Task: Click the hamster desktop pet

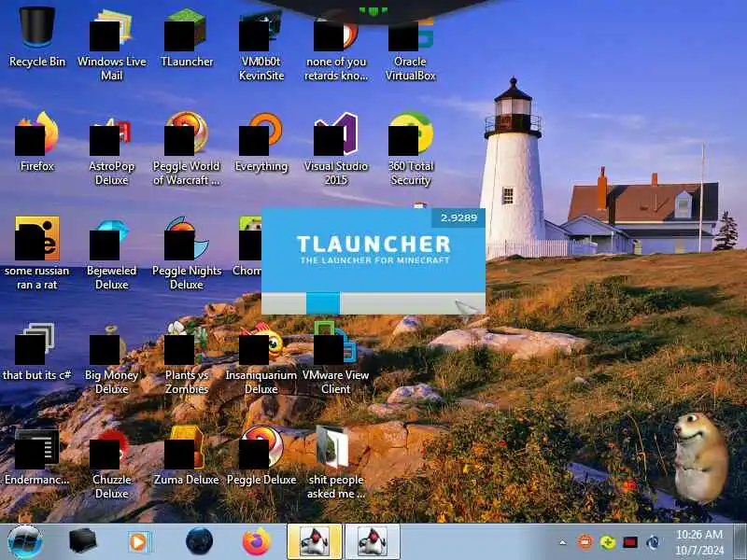Action: pos(699,458)
